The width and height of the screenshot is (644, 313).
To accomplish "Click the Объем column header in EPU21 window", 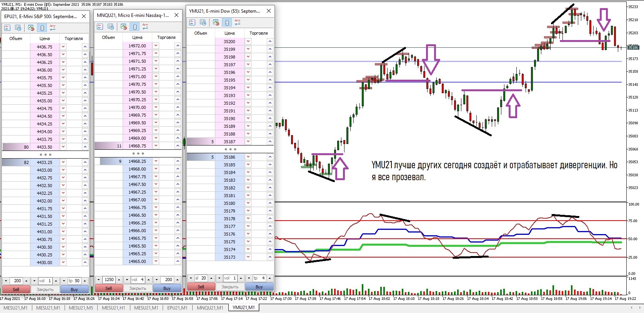I will click(x=16, y=38).
